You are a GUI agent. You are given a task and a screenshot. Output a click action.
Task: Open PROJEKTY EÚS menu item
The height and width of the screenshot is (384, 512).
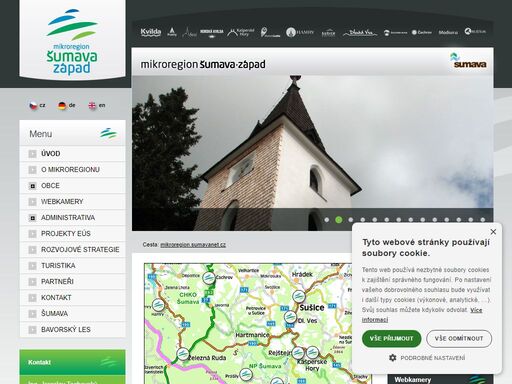[72, 234]
